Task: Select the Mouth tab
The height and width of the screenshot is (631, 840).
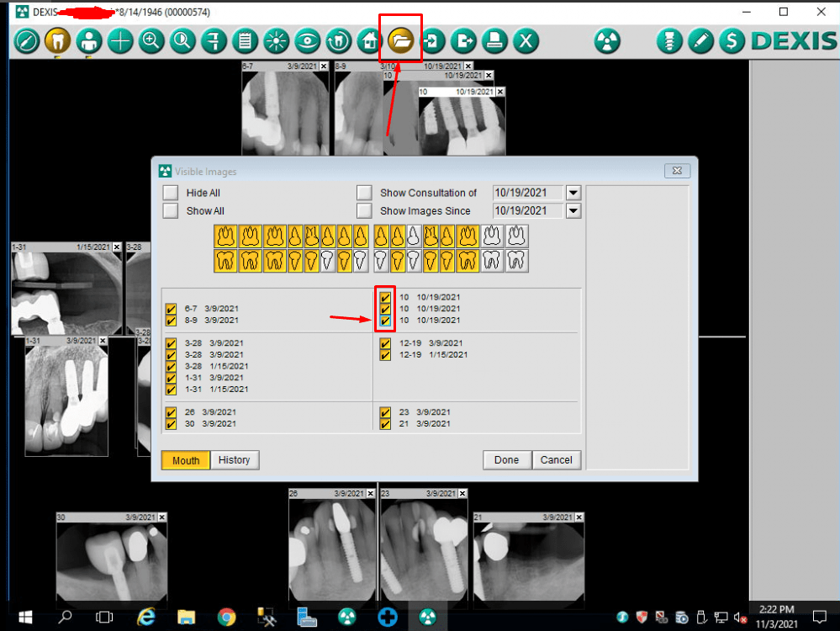Action: (x=185, y=460)
